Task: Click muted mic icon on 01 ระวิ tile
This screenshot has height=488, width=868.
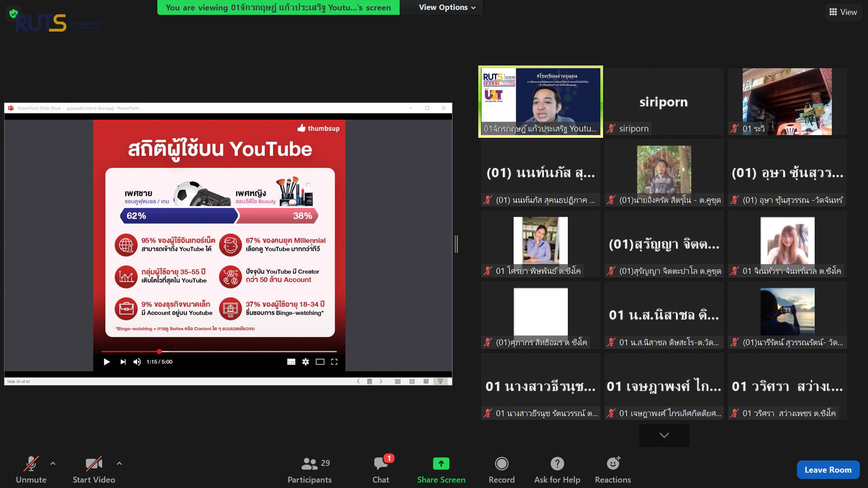Action: pyautogui.click(x=735, y=128)
